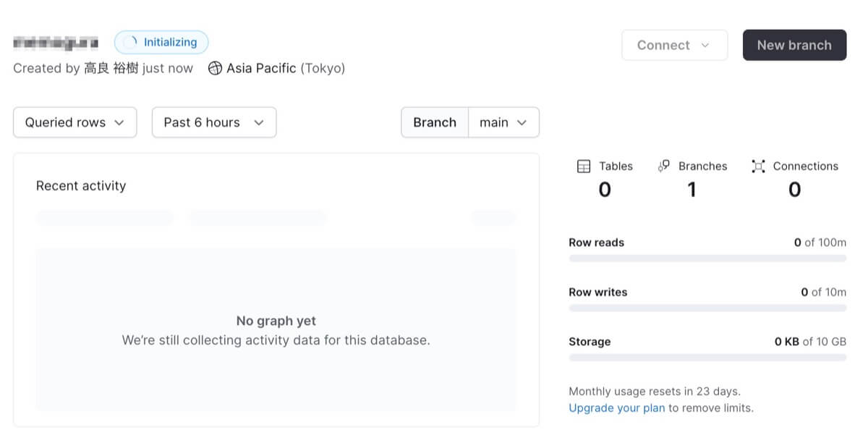Click the blurred database name title

(56, 43)
